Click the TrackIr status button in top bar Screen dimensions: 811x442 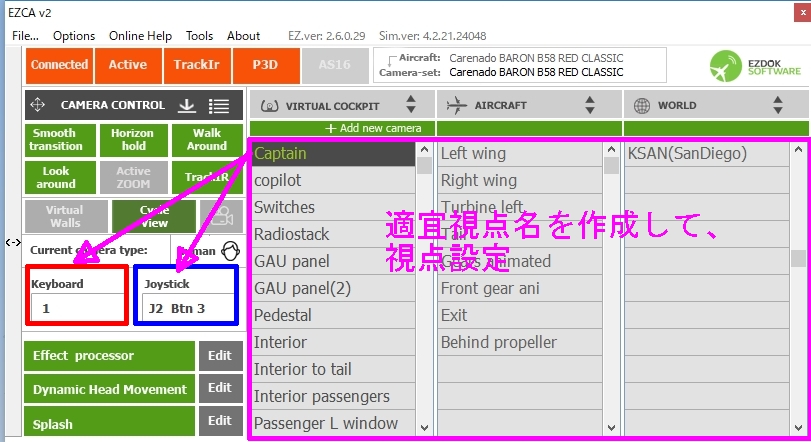[x=197, y=65]
